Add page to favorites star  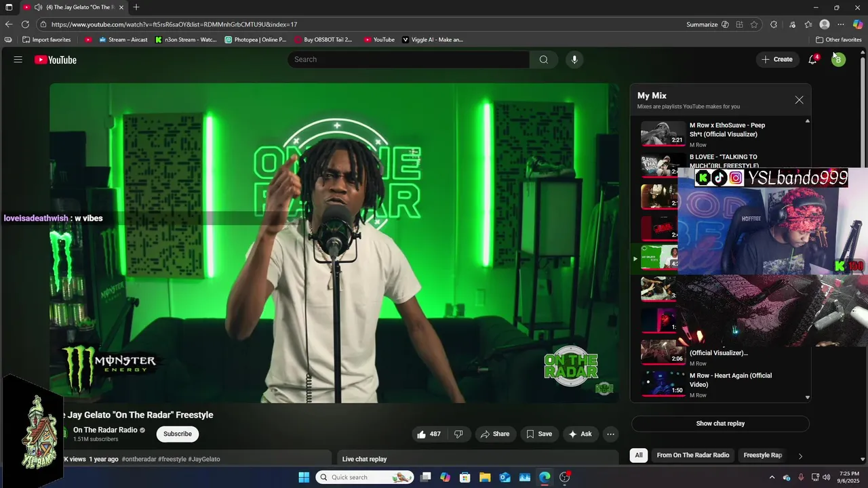[754, 24]
